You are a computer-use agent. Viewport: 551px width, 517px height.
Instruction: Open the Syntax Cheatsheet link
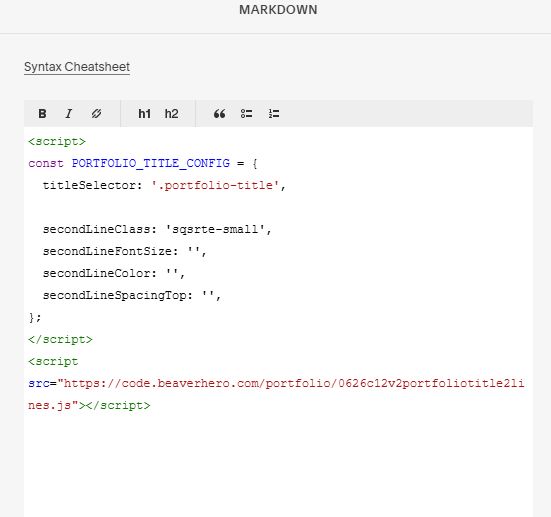pyautogui.click(x=77, y=67)
